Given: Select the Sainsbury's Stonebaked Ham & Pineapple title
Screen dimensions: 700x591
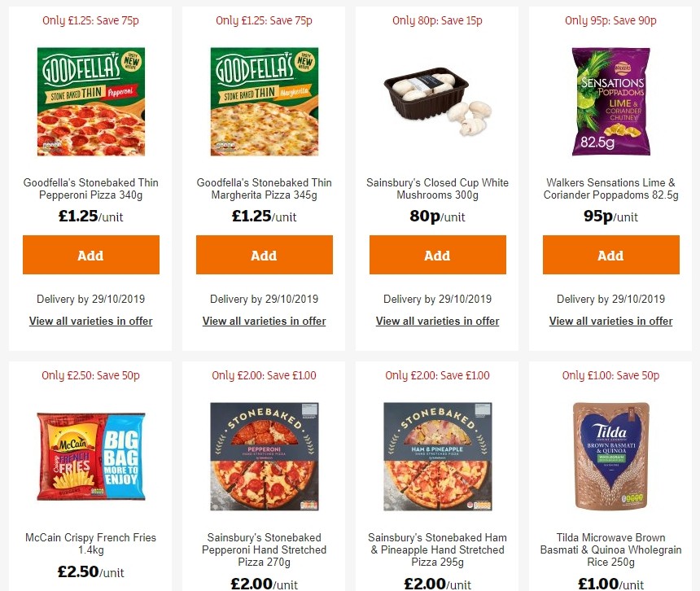Looking at the screenshot, I should (x=437, y=544).
